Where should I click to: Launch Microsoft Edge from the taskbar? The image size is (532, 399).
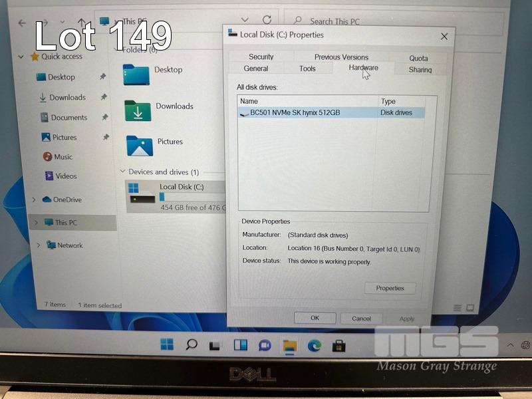[x=314, y=345]
